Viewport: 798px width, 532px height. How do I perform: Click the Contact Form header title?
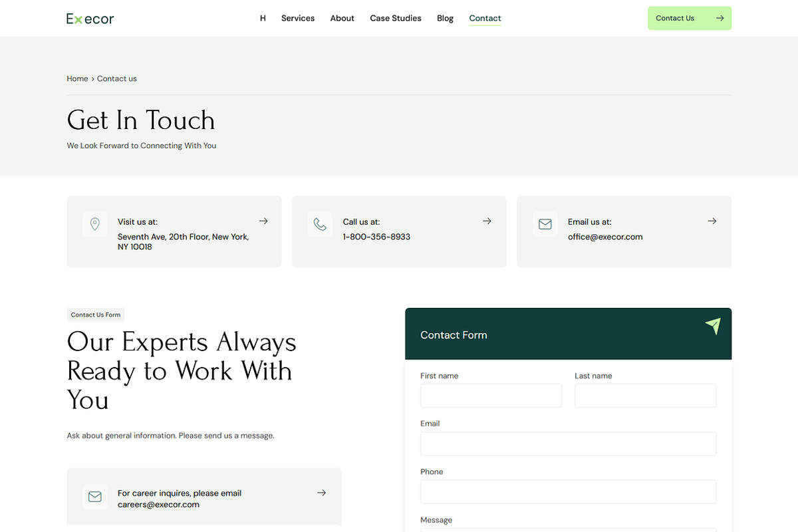pos(454,335)
